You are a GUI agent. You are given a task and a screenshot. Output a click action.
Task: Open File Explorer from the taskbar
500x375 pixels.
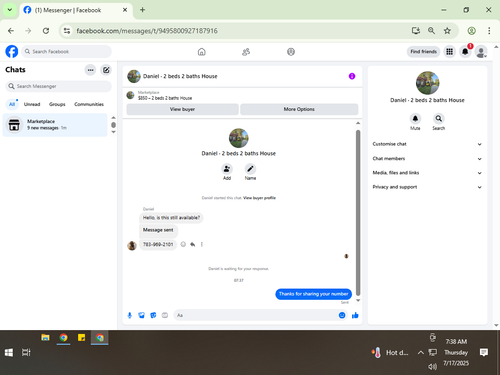pyautogui.click(x=45, y=338)
